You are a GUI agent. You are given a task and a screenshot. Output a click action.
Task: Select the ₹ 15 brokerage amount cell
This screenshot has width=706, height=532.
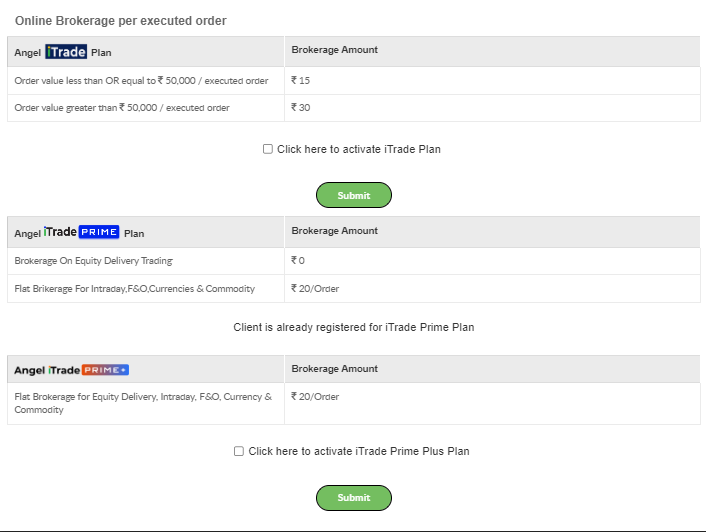coord(301,80)
